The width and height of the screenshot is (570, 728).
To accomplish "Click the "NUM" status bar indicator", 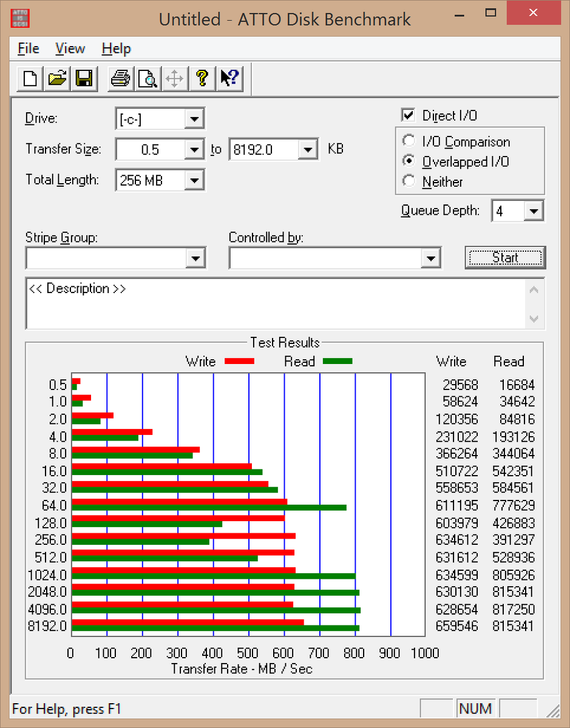I will pyautogui.click(x=475, y=708).
